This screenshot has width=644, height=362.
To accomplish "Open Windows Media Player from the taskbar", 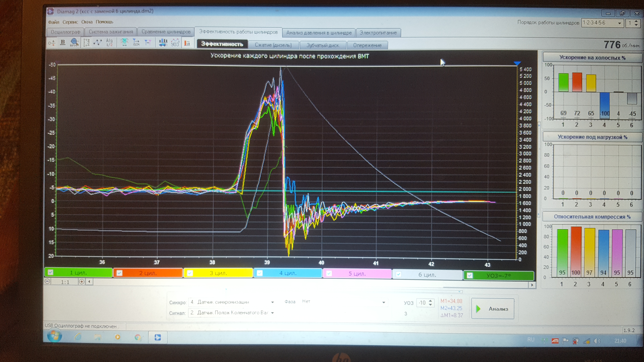I will pyautogui.click(x=117, y=337).
